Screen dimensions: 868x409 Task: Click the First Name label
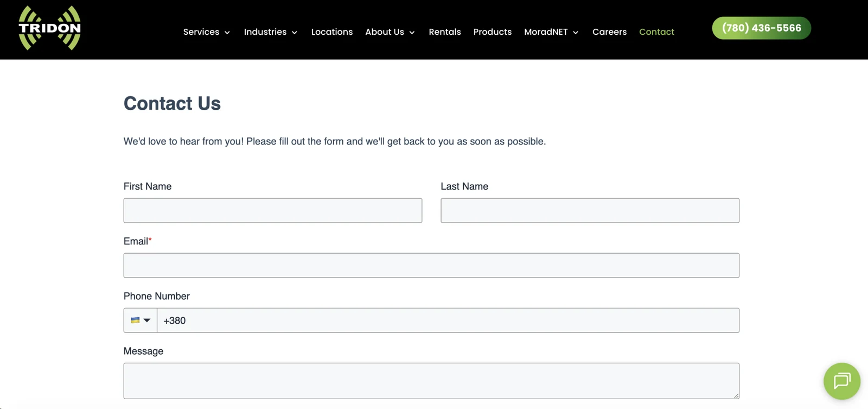click(x=148, y=186)
